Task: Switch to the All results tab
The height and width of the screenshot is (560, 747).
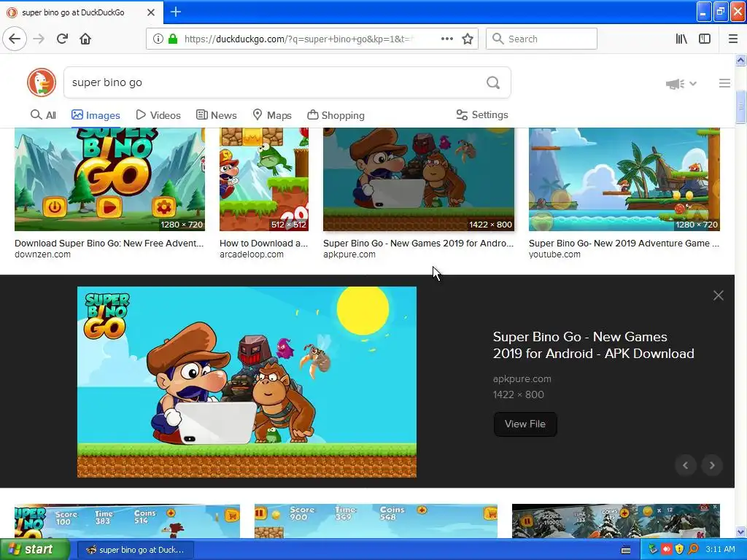Action: pyautogui.click(x=43, y=115)
